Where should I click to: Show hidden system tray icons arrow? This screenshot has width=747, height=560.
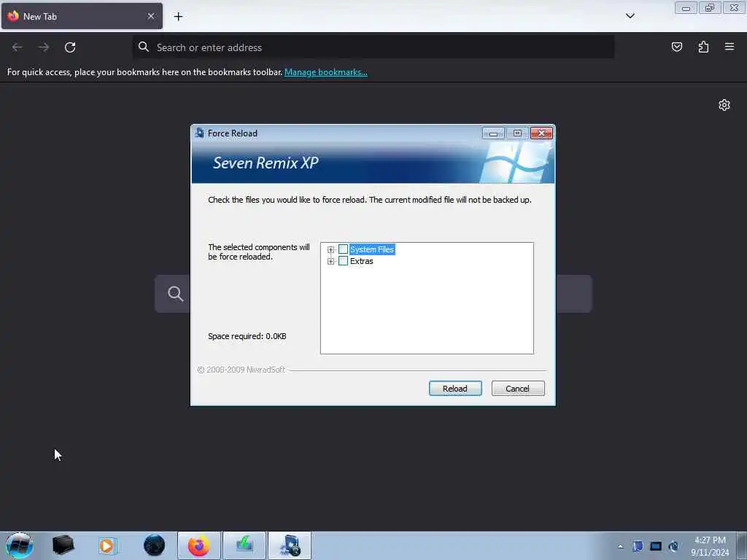620,547
